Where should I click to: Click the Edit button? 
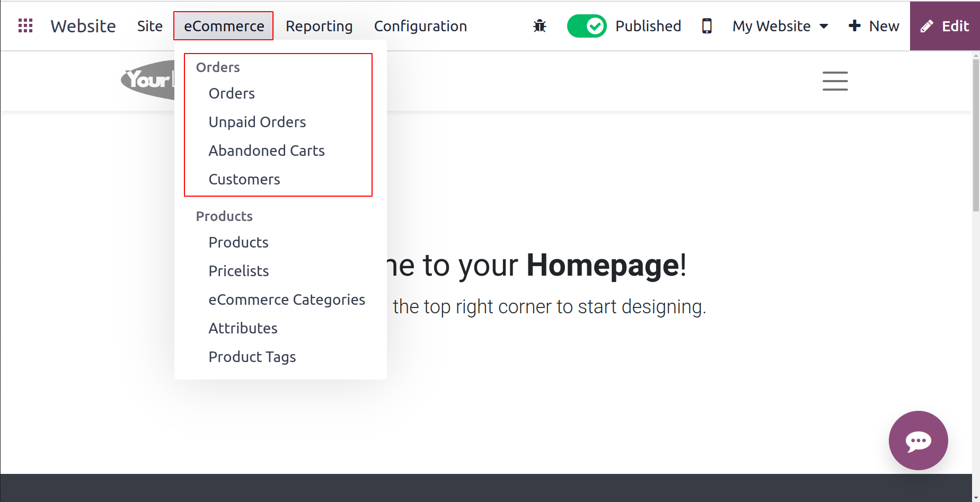pos(944,26)
